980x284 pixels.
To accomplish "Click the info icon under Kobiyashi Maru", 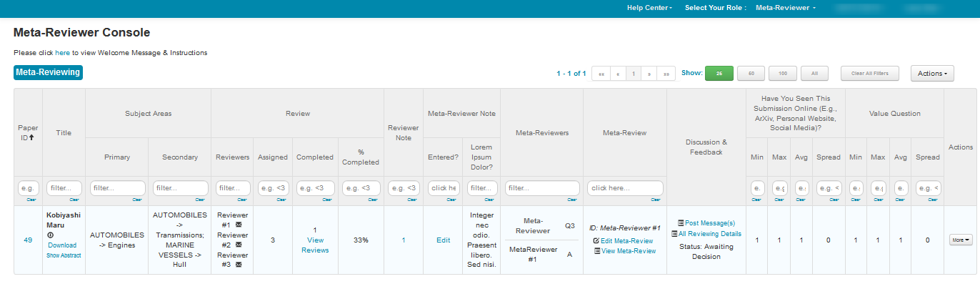I will pos(50,235).
